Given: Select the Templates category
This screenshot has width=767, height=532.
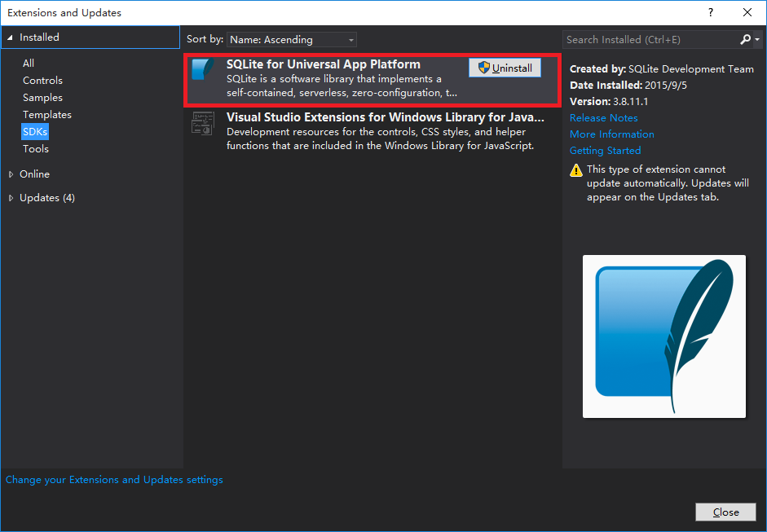Looking at the screenshot, I should pos(47,114).
